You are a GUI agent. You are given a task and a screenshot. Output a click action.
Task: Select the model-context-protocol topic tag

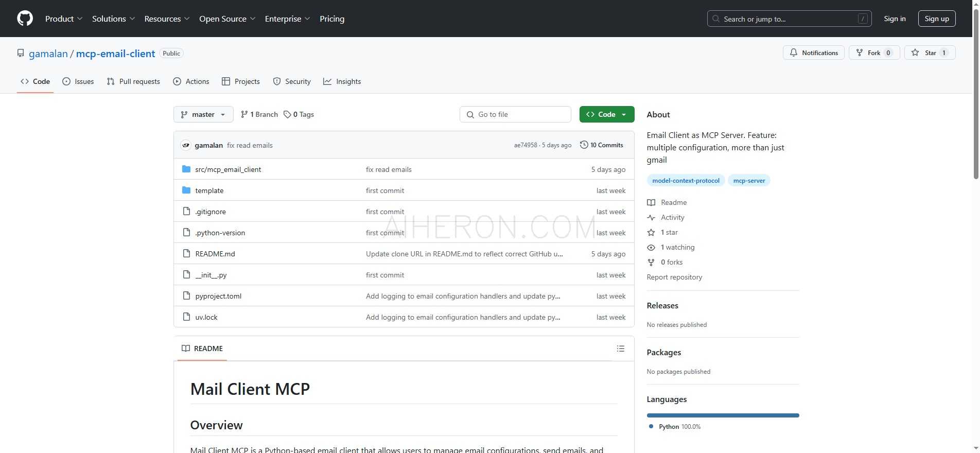[686, 180]
